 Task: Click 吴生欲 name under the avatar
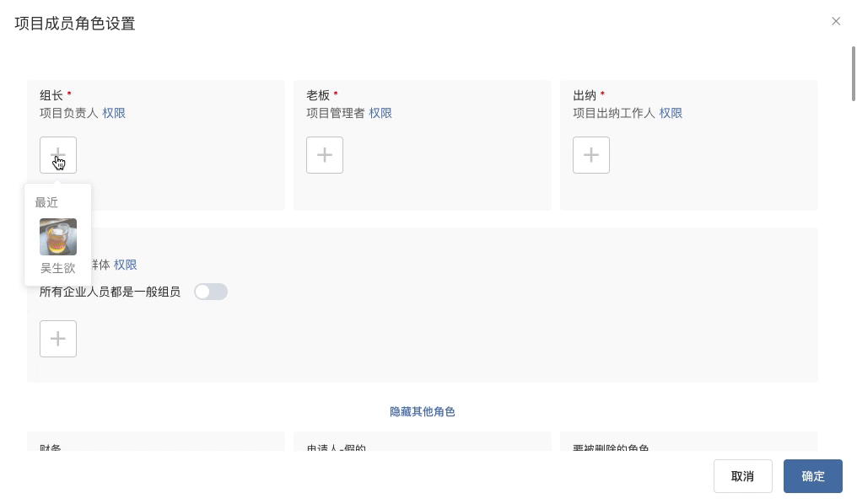point(57,268)
